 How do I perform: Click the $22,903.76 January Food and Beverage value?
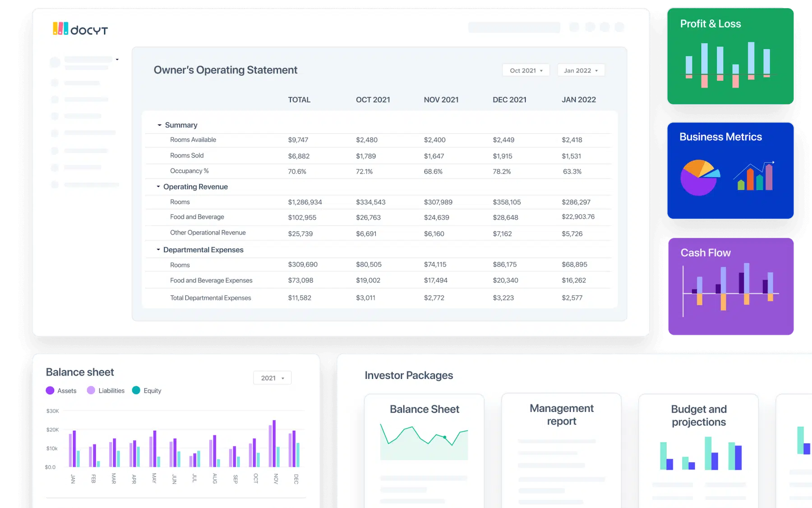(x=578, y=217)
